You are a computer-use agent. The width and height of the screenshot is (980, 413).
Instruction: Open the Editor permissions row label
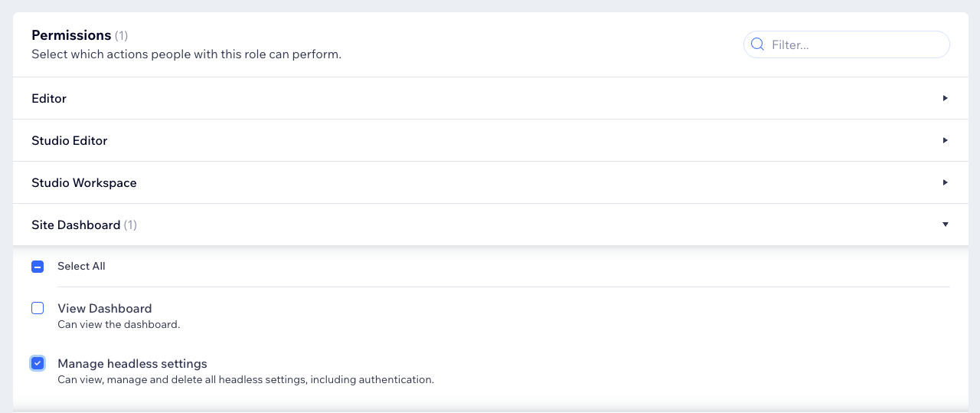(49, 99)
